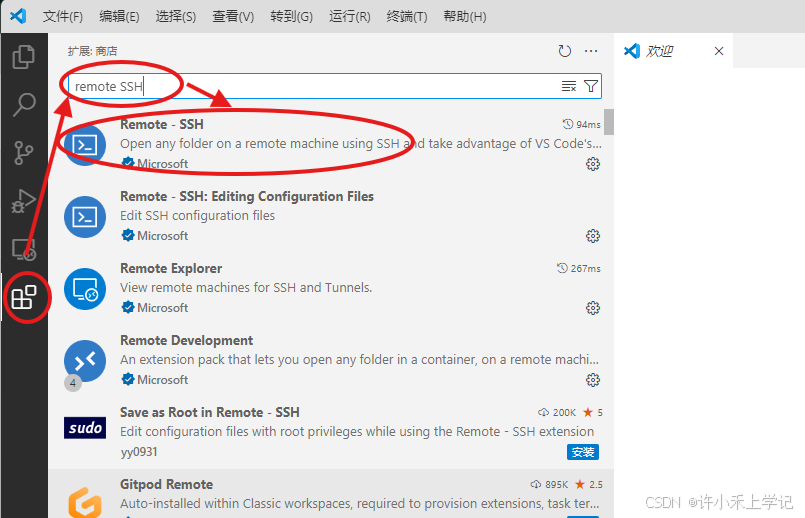
Task: Open the 转到(G) menu
Action: (291, 16)
